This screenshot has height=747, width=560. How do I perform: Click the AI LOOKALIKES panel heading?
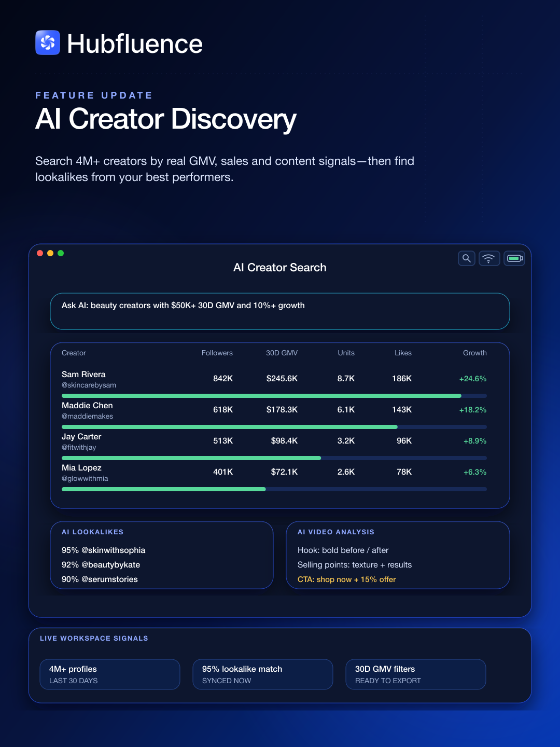coord(93,532)
